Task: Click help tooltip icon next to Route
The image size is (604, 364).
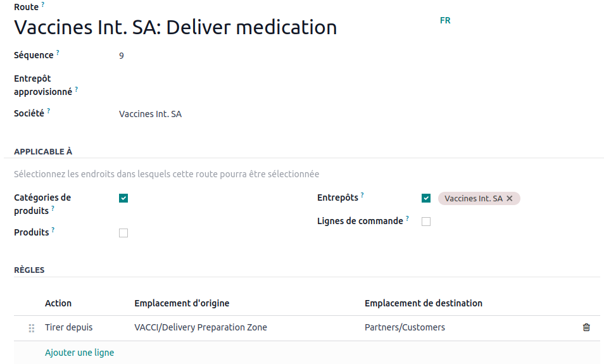Action: 43,4
